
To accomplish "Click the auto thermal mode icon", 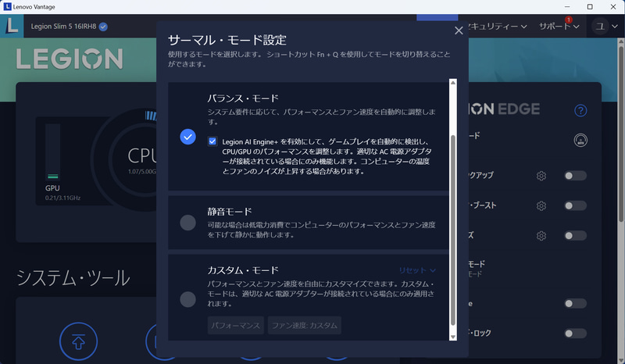I will [580, 140].
